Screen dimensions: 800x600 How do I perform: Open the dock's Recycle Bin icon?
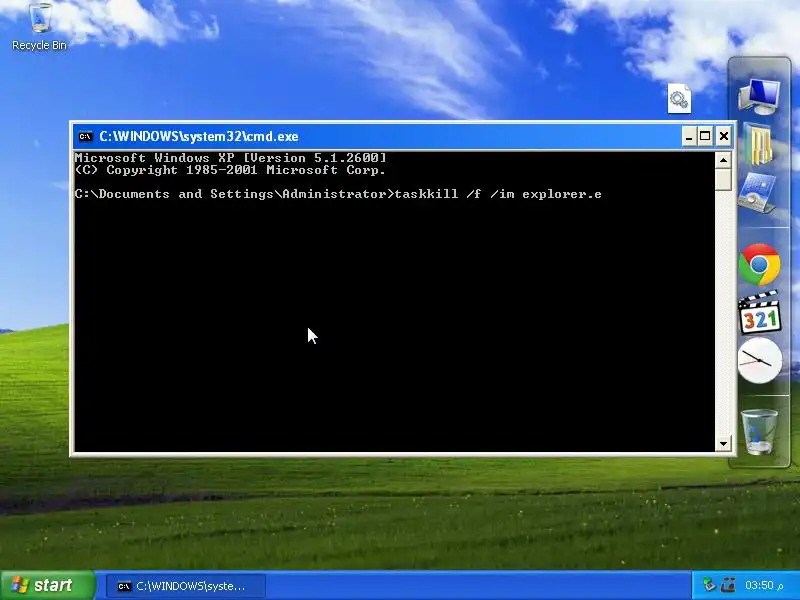[x=759, y=432]
